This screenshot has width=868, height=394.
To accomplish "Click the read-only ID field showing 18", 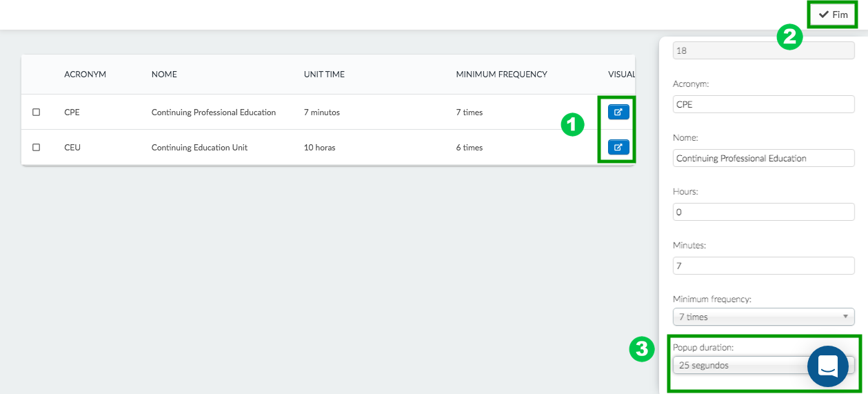I will pyautogui.click(x=763, y=50).
